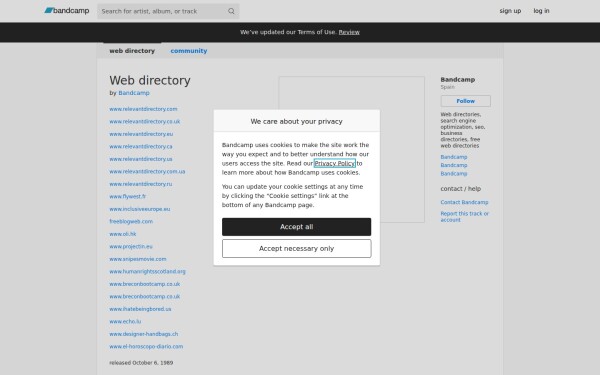Click the Bandcamp logo in header

pos(67,11)
